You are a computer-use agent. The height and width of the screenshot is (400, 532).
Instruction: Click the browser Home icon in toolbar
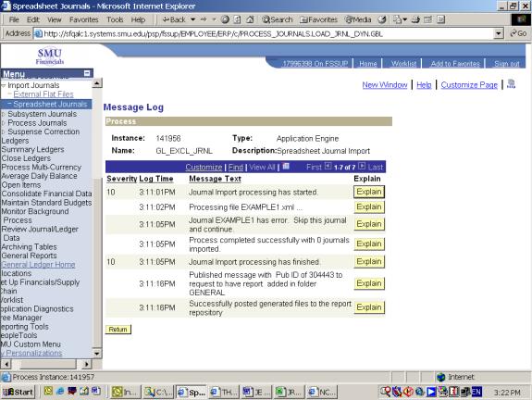tap(250, 19)
